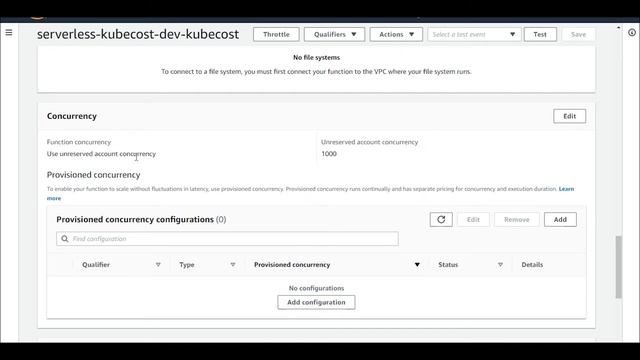Click the Type column header
The height and width of the screenshot is (360, 640).
click(187, 264)
